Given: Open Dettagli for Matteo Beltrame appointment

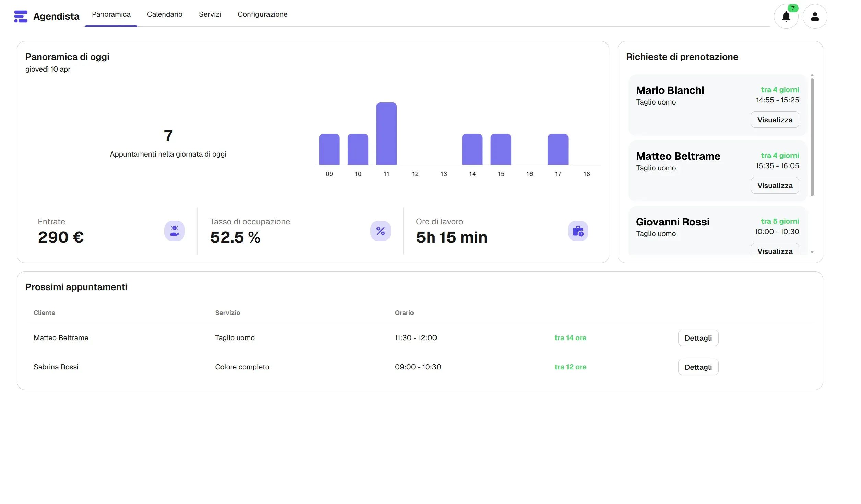Looking at the screenshot, I should tap(698, 338).
